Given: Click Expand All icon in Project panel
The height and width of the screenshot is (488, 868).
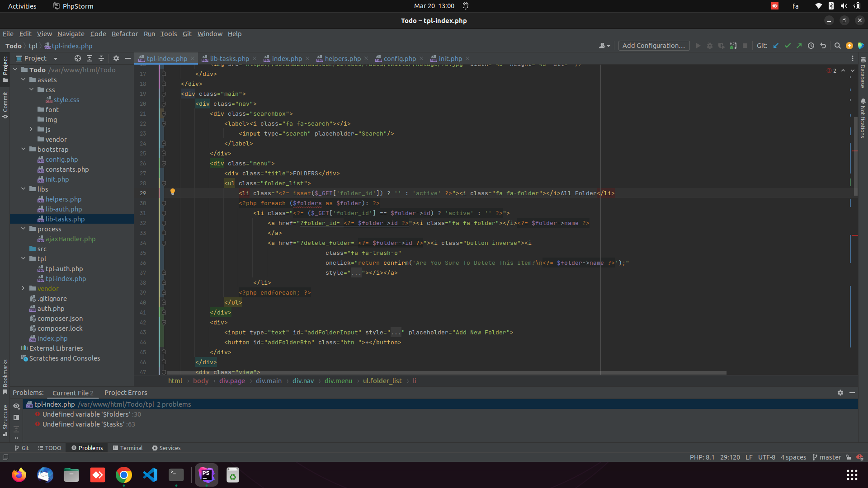Looking at the screenshot, I should pos(90,58).
